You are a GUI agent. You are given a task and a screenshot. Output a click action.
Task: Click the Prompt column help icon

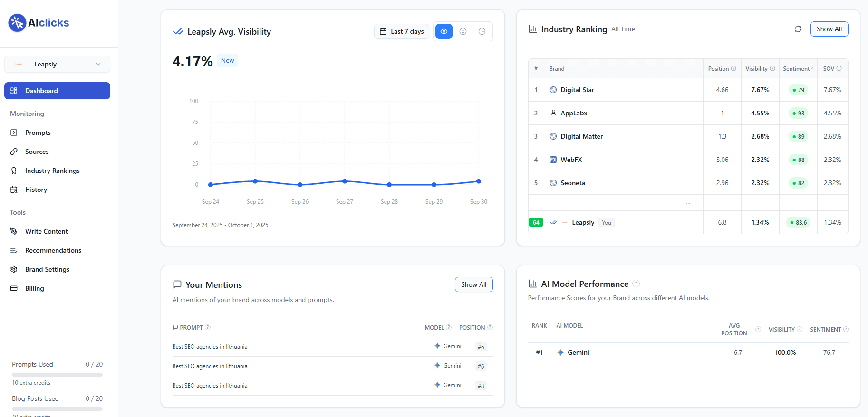pyautogui.click(x=208, y=327)
